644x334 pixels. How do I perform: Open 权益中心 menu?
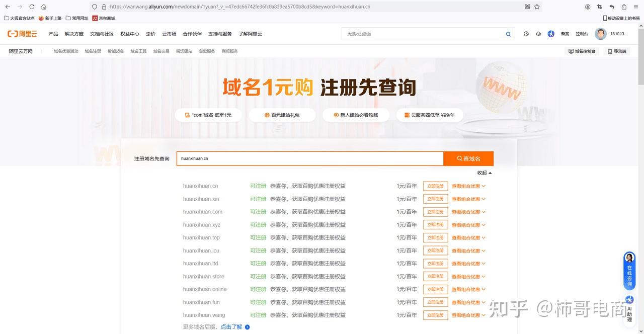pos(129,34)
